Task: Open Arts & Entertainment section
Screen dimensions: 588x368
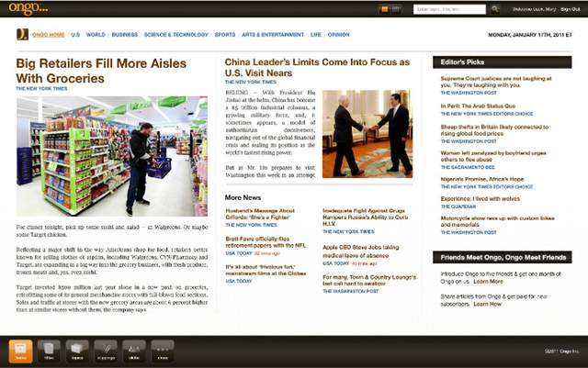Action: [273, 35]
